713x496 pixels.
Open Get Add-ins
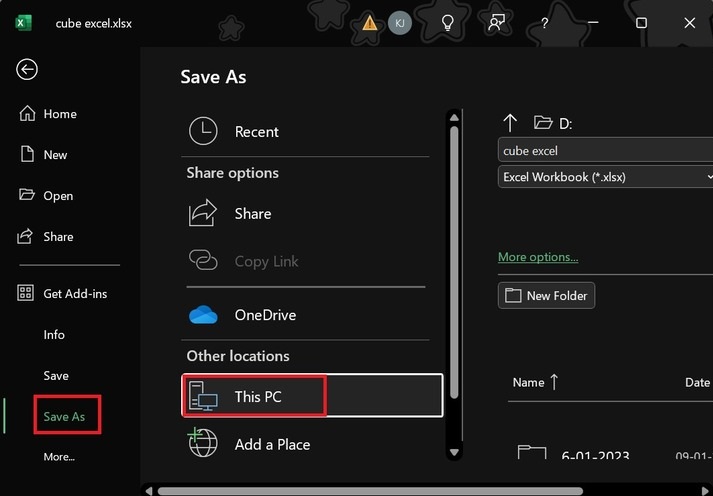62,293
